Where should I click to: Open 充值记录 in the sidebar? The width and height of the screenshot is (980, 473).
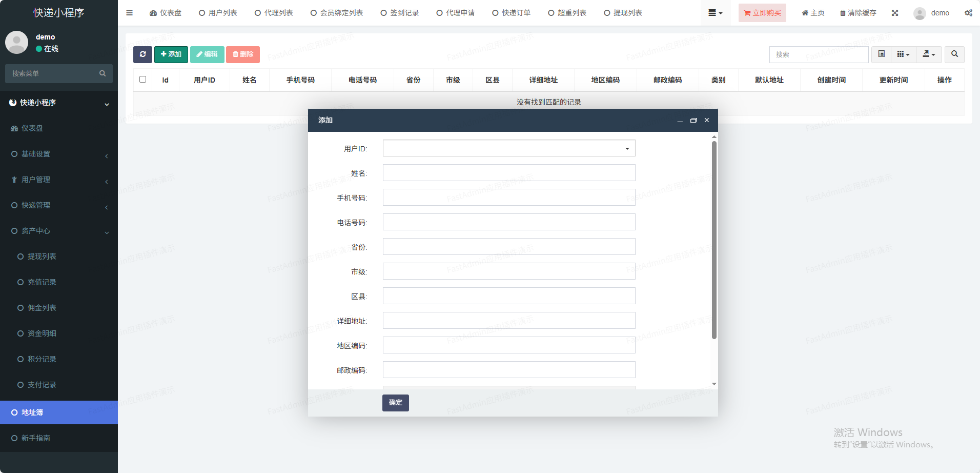[x=42, y=282]
